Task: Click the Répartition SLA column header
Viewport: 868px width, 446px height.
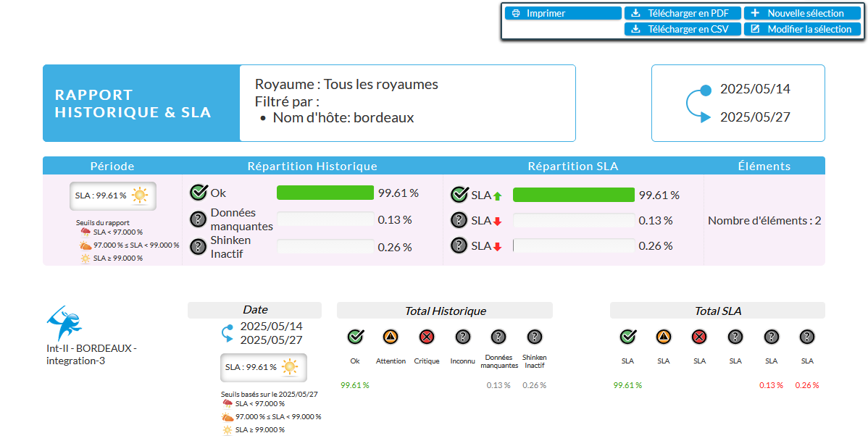Action: 573,166
